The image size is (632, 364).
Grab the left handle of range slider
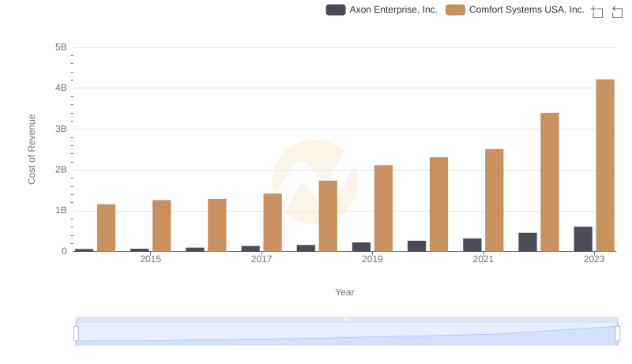pyautogui.click(x=76, y=334)
